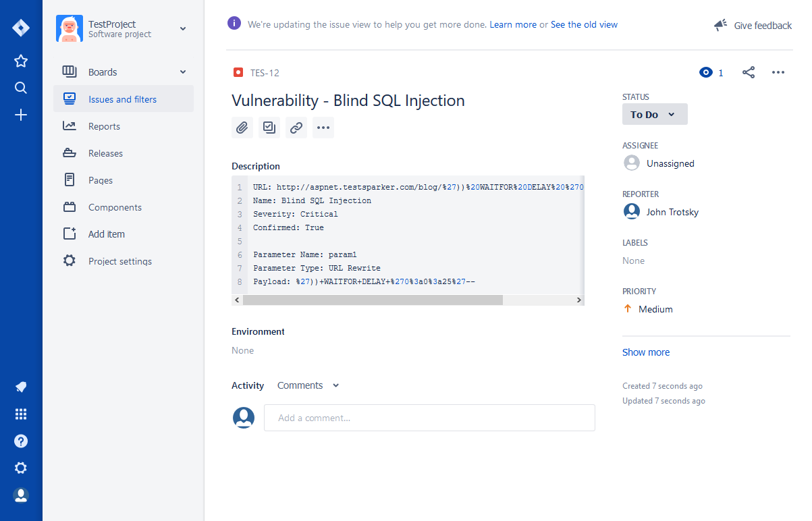Click the Add a comment field
Screen dimensions: 812x521
pos(429,418)
